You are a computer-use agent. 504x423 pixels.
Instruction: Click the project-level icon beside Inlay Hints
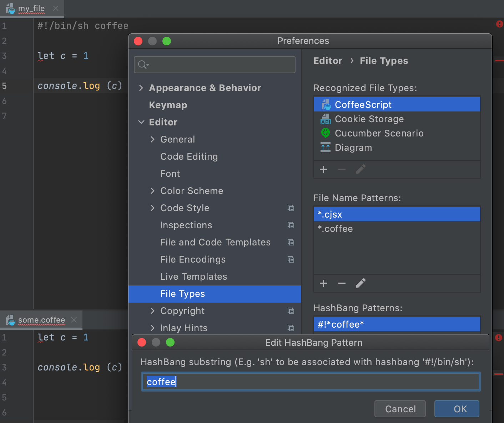point(291,328)
